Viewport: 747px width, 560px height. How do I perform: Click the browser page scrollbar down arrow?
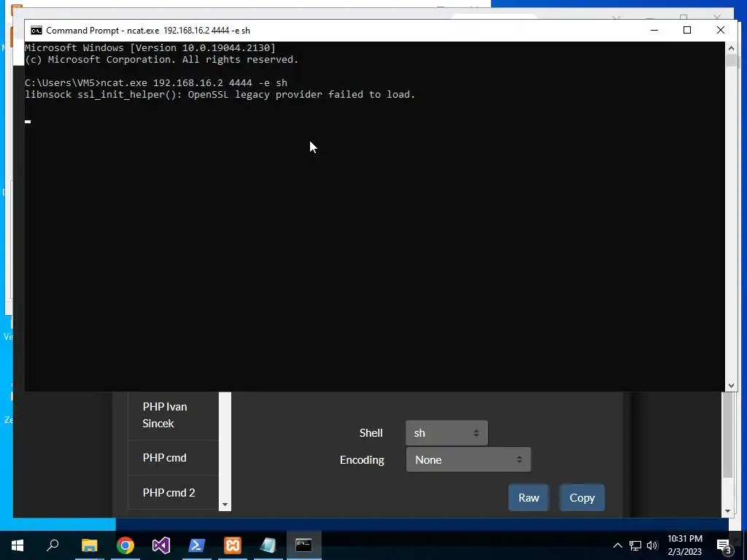coord(727,511)
